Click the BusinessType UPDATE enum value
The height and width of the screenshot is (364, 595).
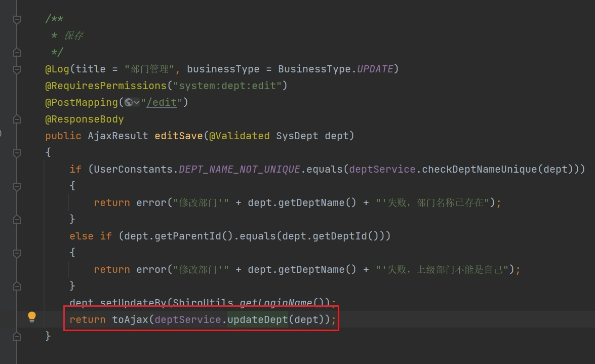(x=375, y=69)
